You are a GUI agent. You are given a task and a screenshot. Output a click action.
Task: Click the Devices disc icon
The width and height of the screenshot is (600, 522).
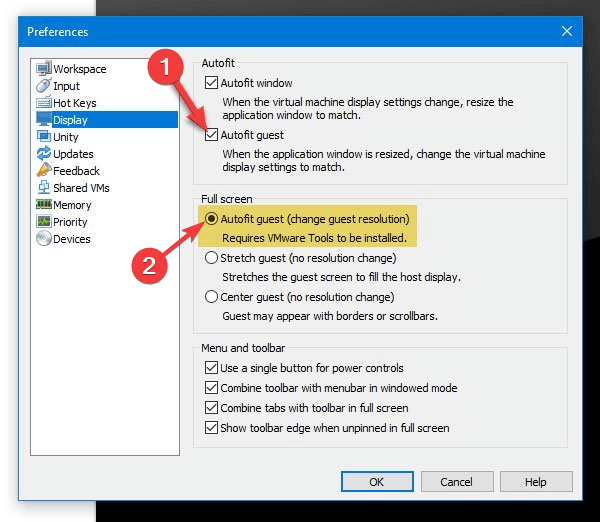point(44,238)
